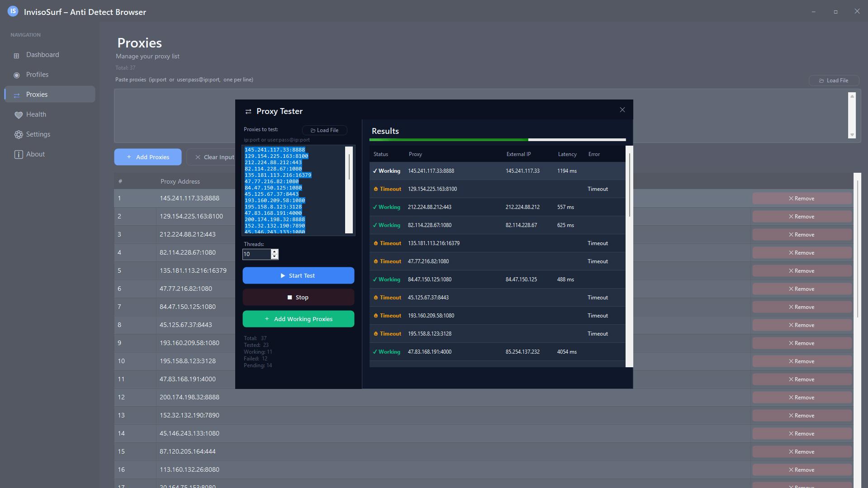868x488 pixels.
Task: Remove proxy 129.154.225.163:8100 from list
Action: 802,216
